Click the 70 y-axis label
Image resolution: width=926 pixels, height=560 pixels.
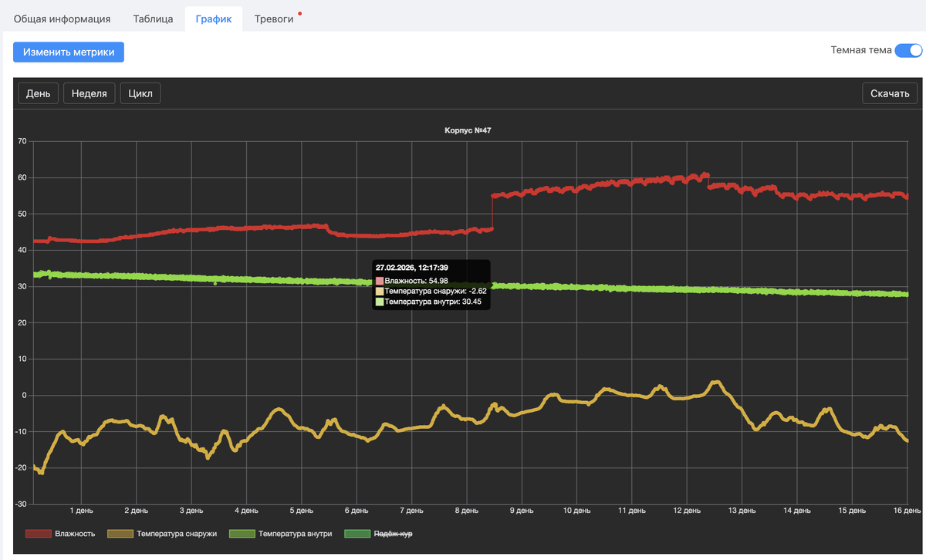[x=22, y=141]
